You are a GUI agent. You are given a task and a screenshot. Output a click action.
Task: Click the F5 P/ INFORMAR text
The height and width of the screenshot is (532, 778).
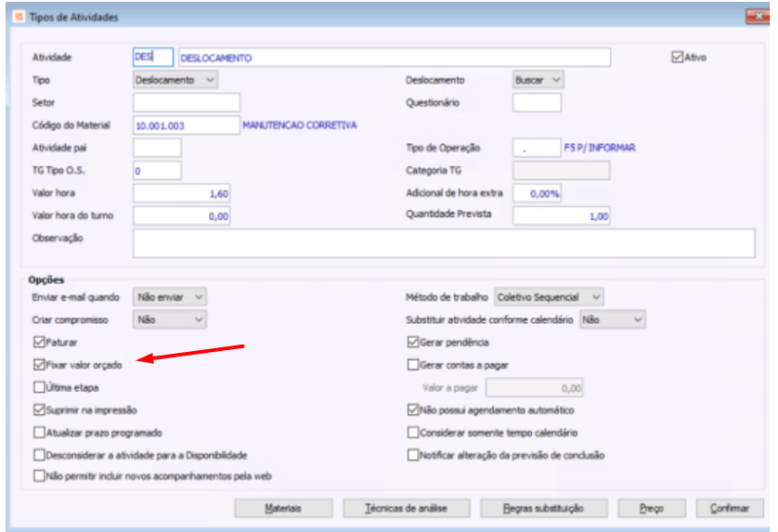point(599,148)
